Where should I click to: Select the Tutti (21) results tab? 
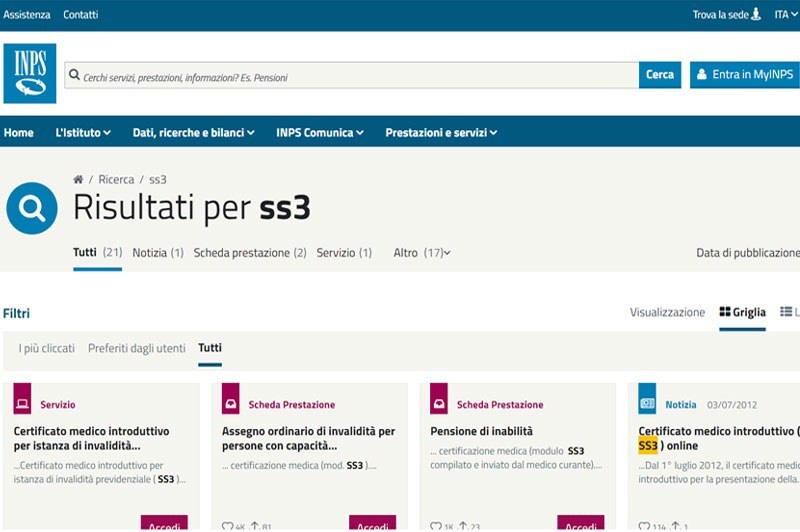(x=97, y=252)
